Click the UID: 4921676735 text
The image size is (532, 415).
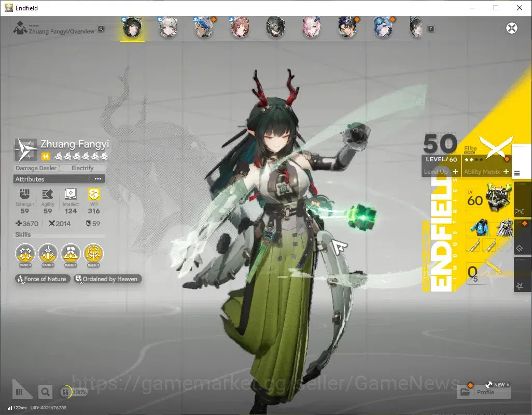pyautogui.click(x=49, y=408)
